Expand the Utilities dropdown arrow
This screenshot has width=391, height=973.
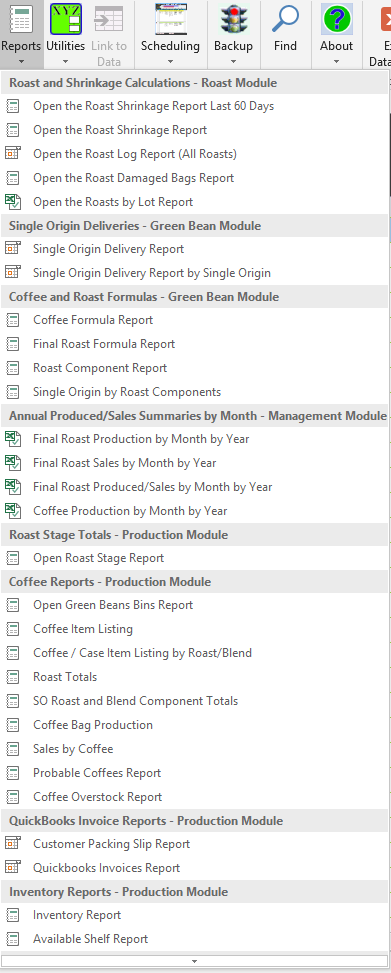coord(66,61)
